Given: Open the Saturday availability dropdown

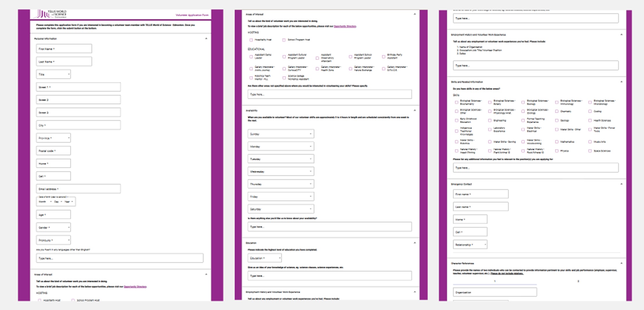Looking at the screenshot, I should coord(281,209).
